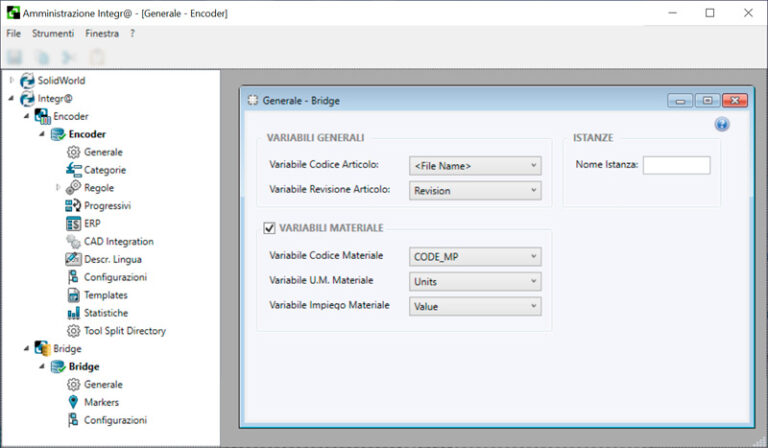This screenshot has height=448, width=768.
Task: Select the Progressivi icon in tree
Action: [x=73, y=206]
